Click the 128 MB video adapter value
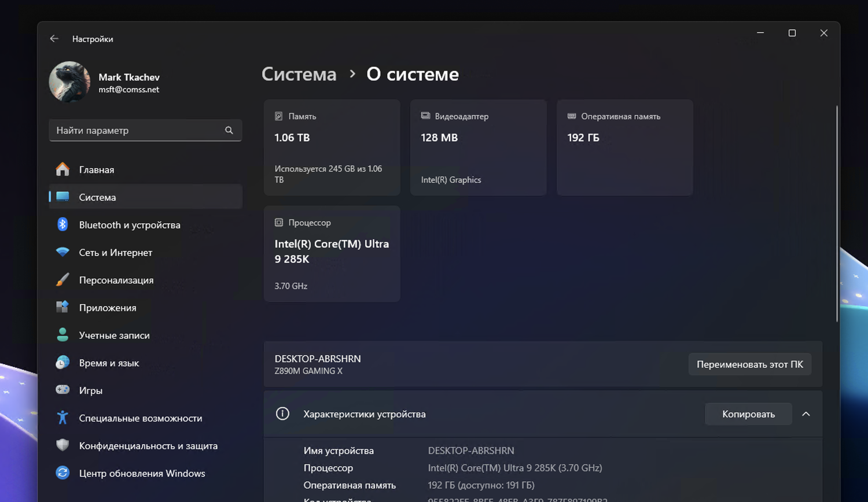Screen dimensions: 868x502 pyautogui.click(x=439, y=138)
